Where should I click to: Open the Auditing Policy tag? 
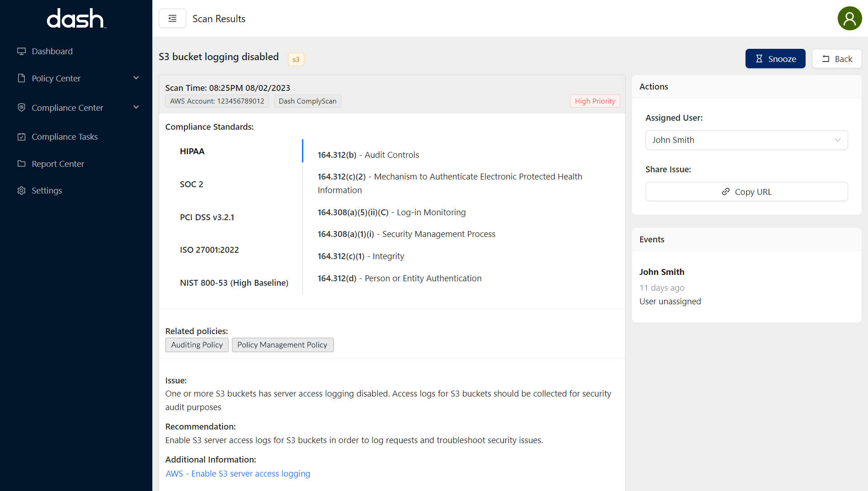tap(197, 345)
